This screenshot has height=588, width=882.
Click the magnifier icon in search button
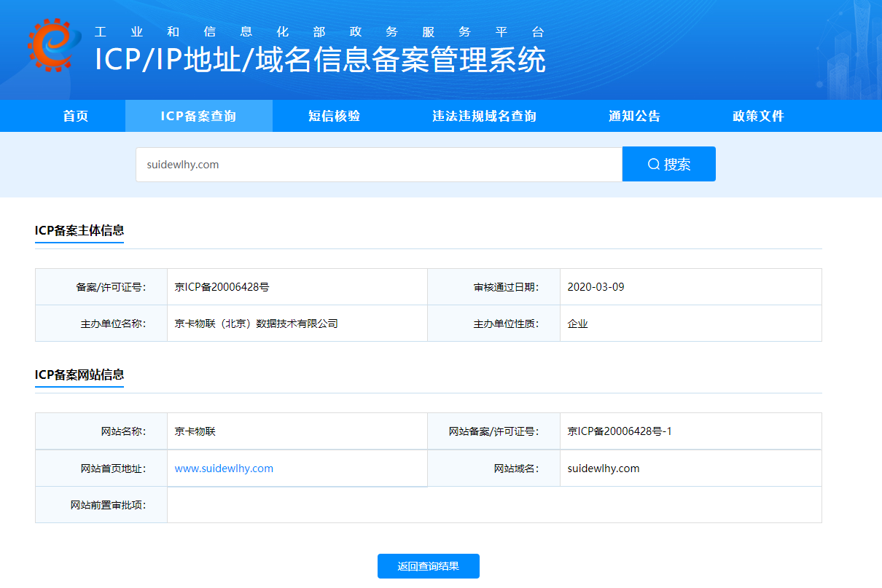click(654, 165)
